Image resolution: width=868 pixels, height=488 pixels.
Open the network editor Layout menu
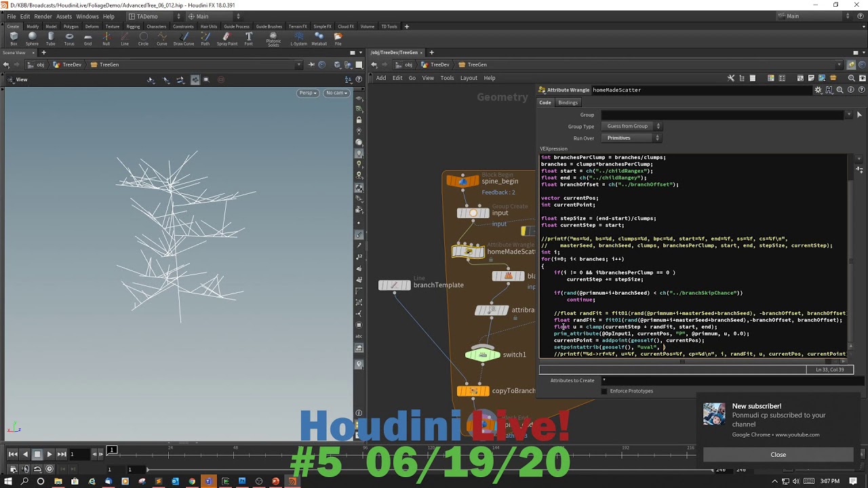[x=469, y=78]
